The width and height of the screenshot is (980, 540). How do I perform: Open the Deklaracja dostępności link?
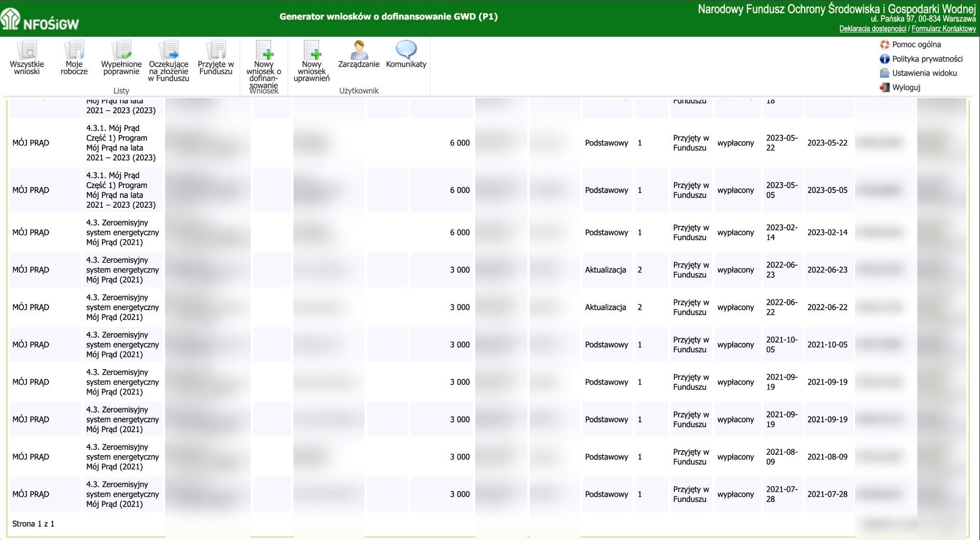pos(873,28)
